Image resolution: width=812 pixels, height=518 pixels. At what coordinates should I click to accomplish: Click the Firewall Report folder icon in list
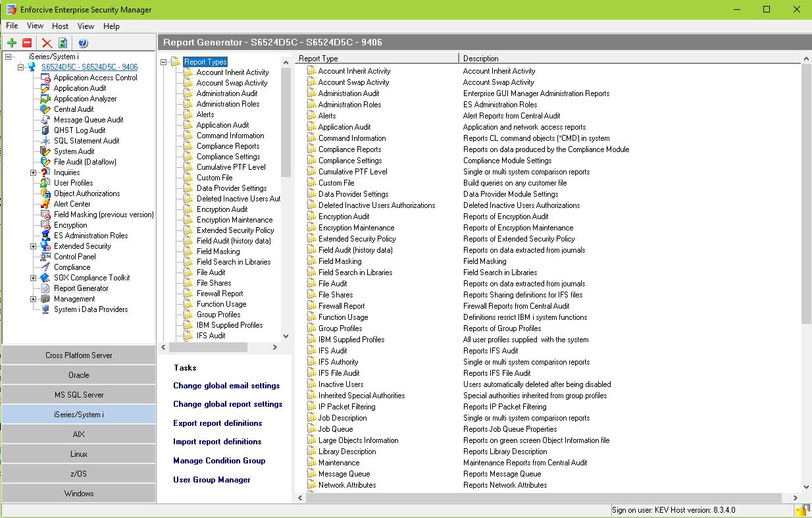point(312,306)
